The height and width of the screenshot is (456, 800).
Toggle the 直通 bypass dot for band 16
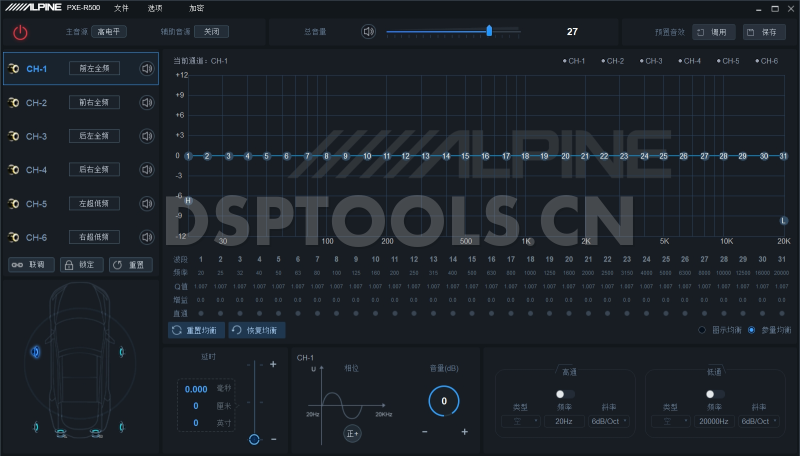(491, 313)
